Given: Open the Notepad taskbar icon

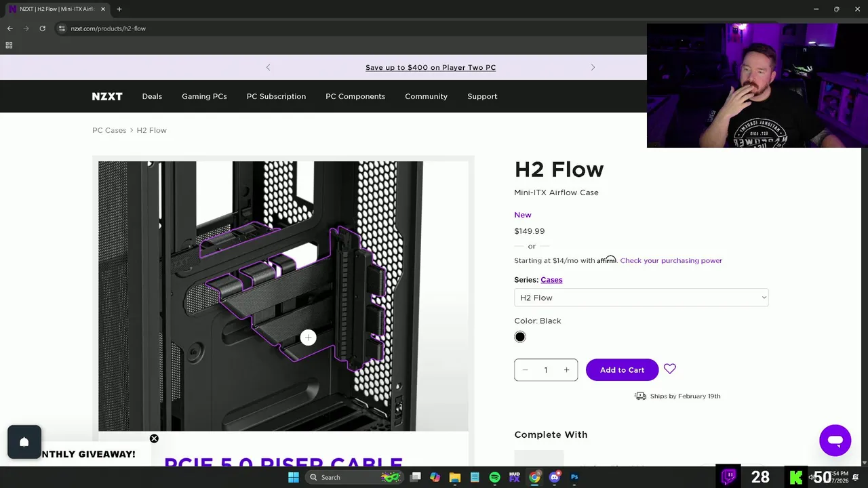Looking at the screenshot, I should pyautogui.click(x=475, y=477).
